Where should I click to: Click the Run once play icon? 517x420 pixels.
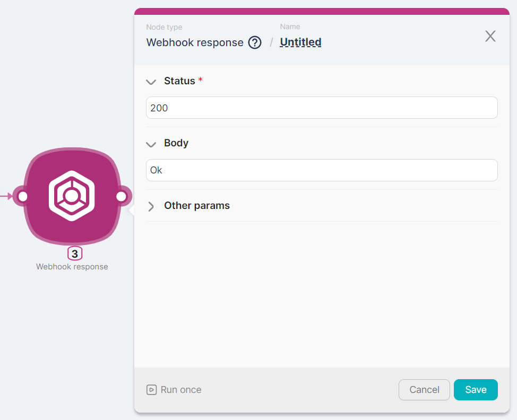tap(151, 390)
